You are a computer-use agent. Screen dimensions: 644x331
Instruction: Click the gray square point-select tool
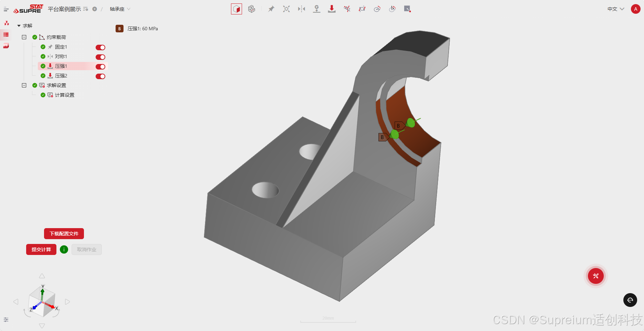pos(407,9)
